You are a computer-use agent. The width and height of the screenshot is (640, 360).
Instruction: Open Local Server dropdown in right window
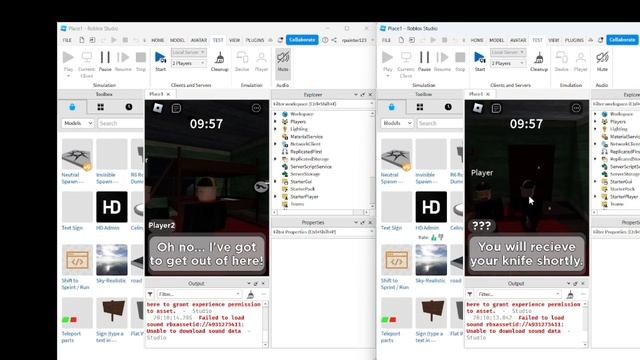[x=507, y=52]
